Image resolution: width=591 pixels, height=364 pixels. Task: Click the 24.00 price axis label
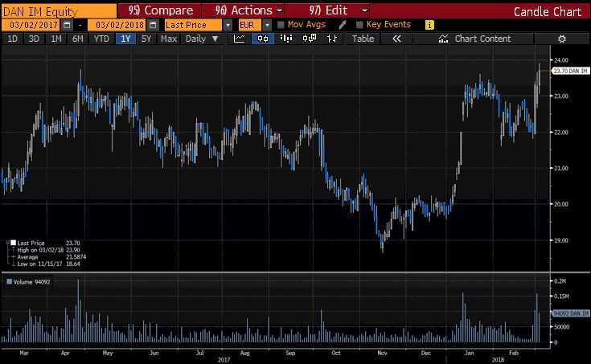[561, 60]
